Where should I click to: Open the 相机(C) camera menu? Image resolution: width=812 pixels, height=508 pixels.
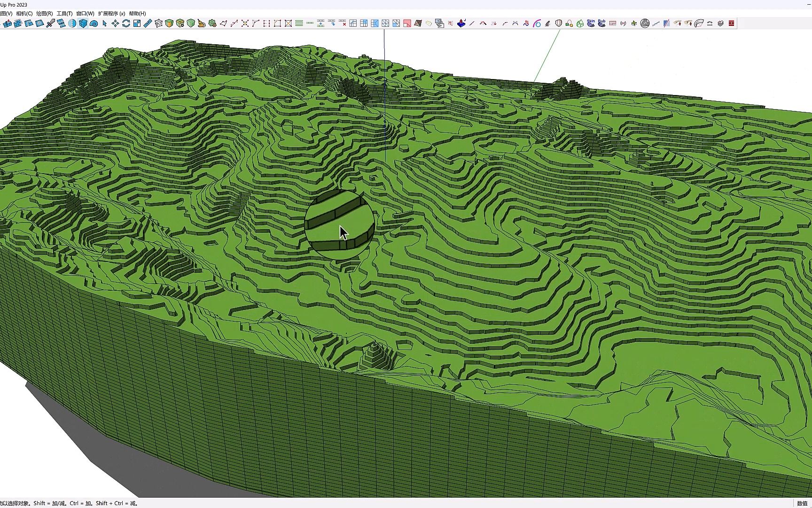click(x=24, y=14)
